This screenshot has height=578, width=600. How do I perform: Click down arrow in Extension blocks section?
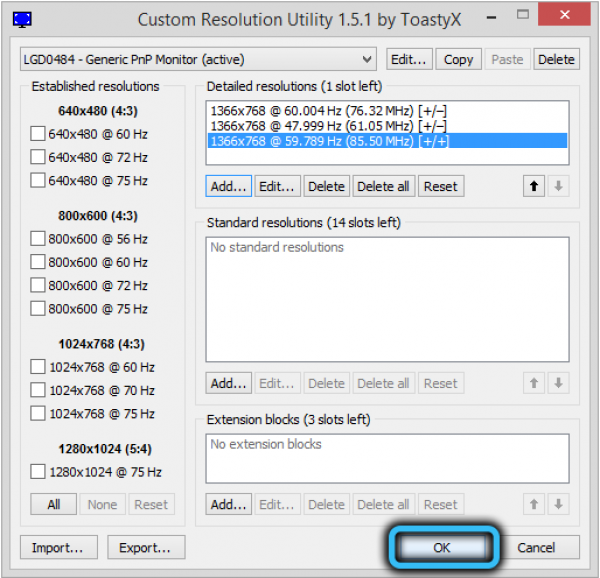558,504
